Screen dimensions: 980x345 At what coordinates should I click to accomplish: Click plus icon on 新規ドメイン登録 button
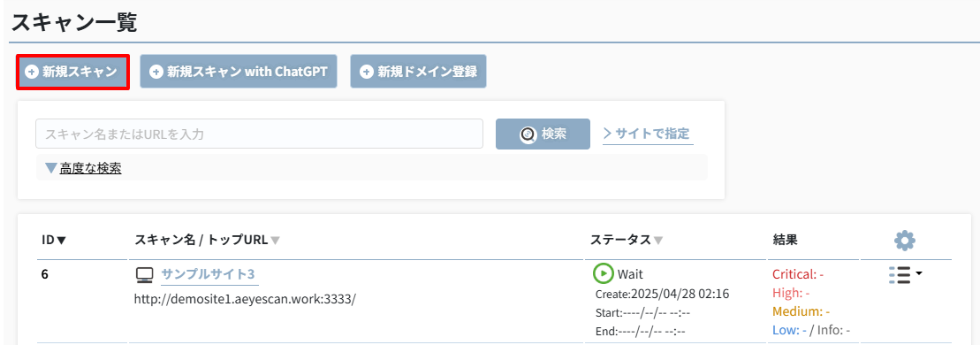[x=367, y=72]
